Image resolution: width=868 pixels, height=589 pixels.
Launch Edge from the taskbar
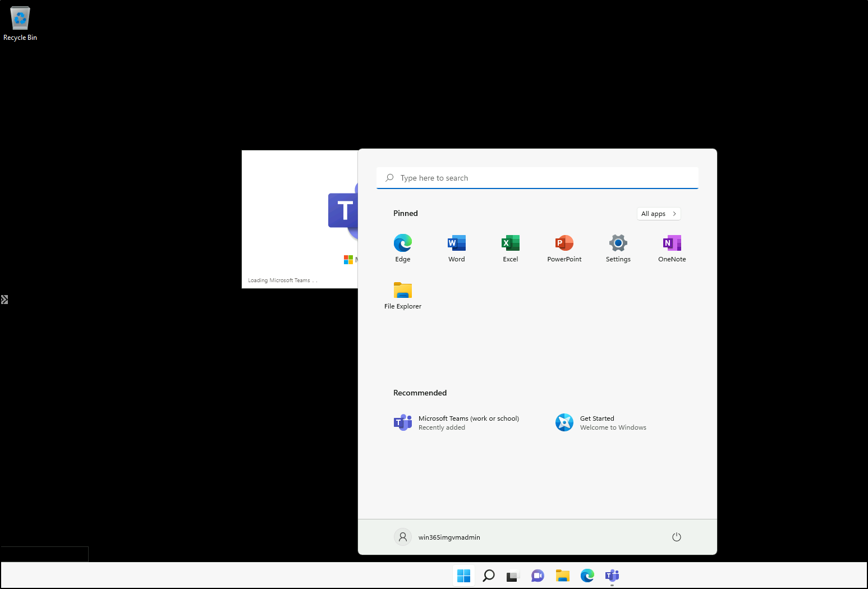587,576
